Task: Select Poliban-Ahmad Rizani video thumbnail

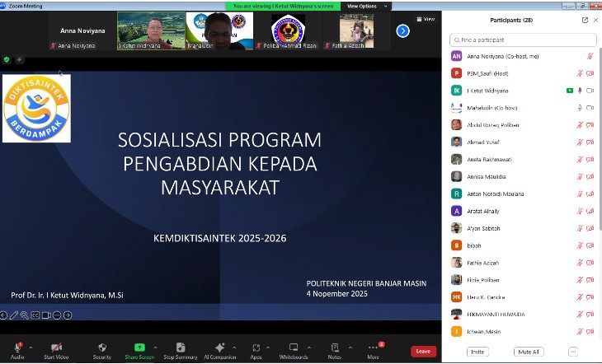Action: coord(289,30)
